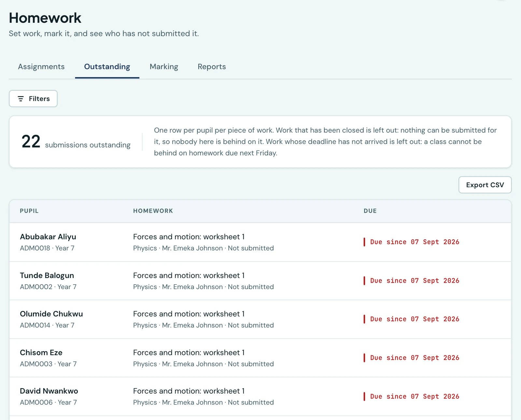Click admission number ADM0014 · Year 7
The width and height of the screenshot is (521, 420).
[47, 325]
